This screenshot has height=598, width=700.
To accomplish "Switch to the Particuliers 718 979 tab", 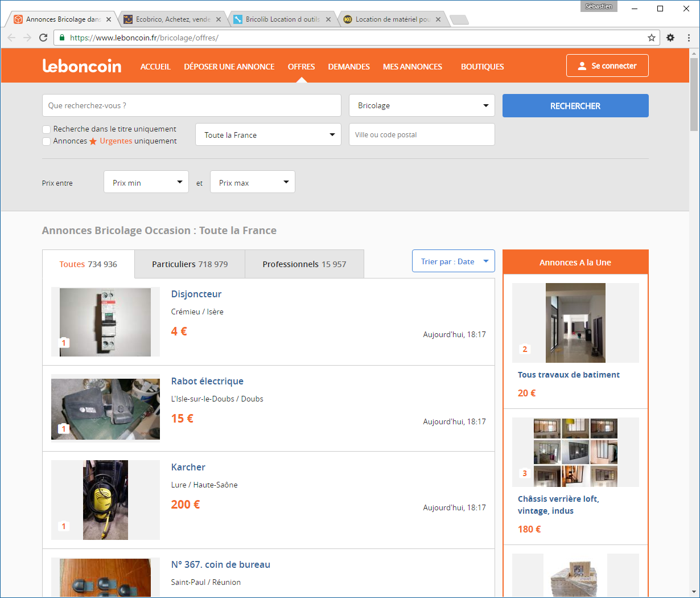I will (x=190, y=264).
